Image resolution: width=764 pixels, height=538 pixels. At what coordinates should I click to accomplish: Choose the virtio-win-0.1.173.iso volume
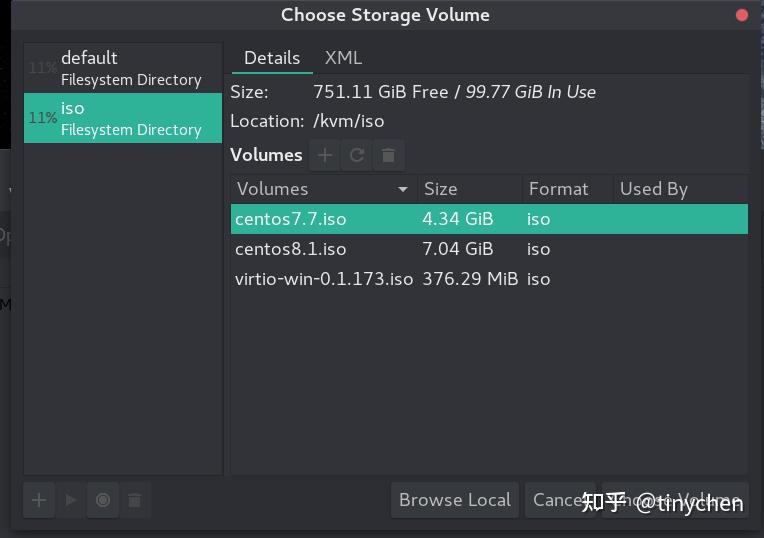pyautogui.click(x=324, y=279)
